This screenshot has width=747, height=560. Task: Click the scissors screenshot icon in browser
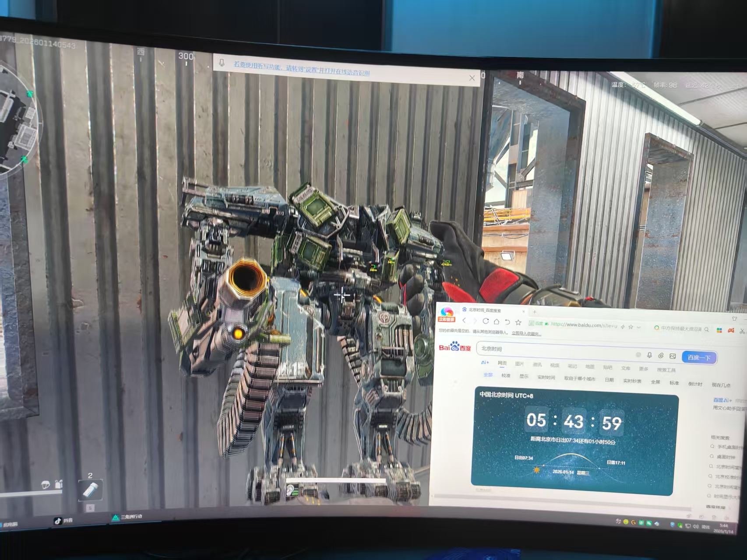click(x=742, y=331)
